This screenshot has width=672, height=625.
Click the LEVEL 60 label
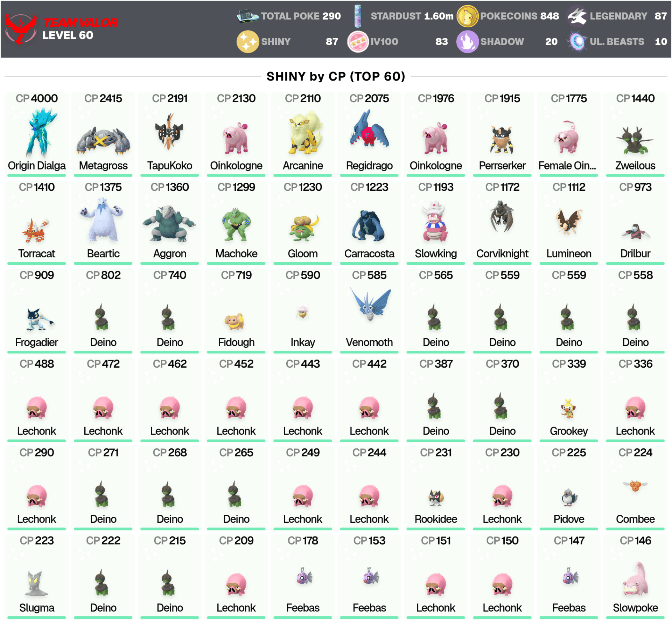coord(68,35)
